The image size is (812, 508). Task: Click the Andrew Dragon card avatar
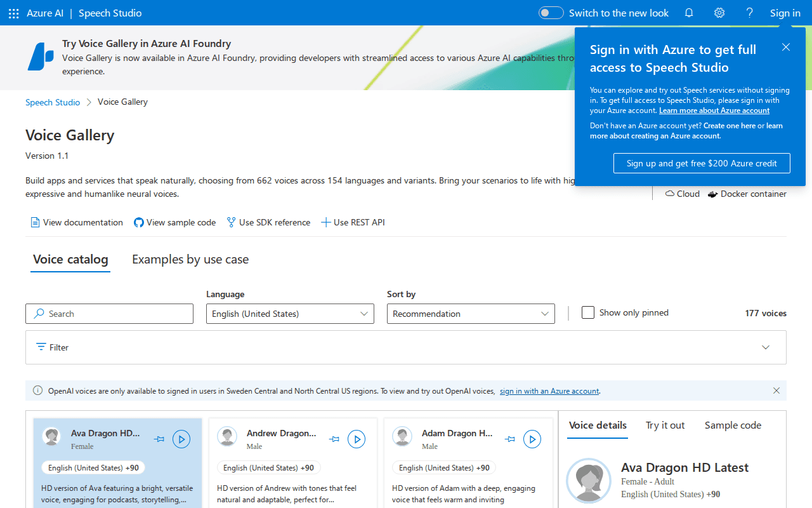(226, 436)
